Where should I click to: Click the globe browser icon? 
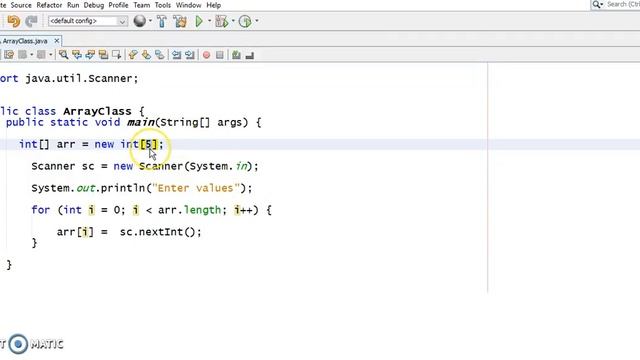point(140,21)
